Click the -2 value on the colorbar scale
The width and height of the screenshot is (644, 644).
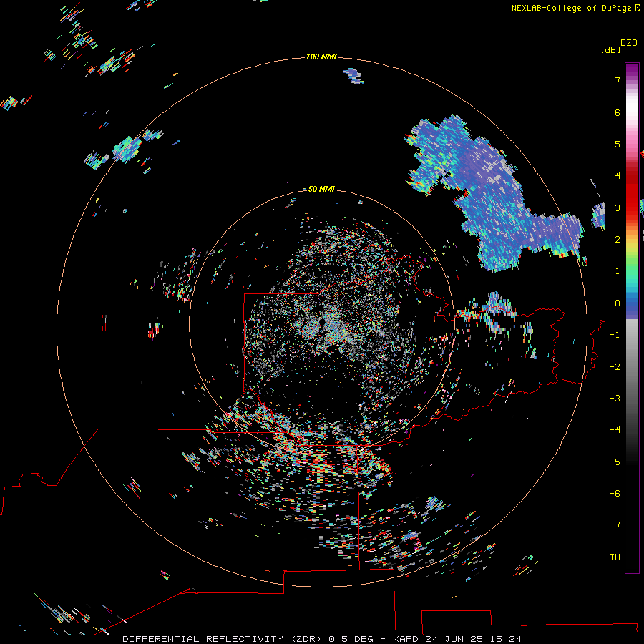[x=615, y=367]
